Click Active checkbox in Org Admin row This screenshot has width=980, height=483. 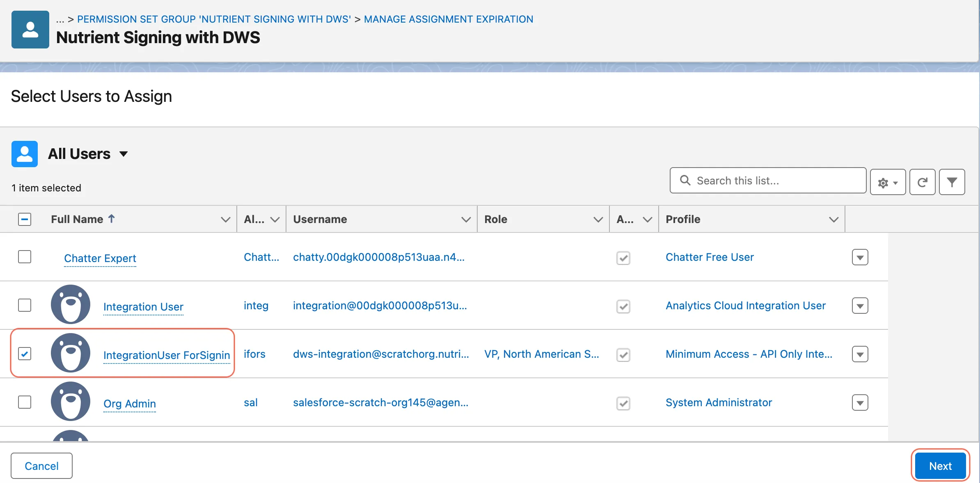[x=623, y=403]
